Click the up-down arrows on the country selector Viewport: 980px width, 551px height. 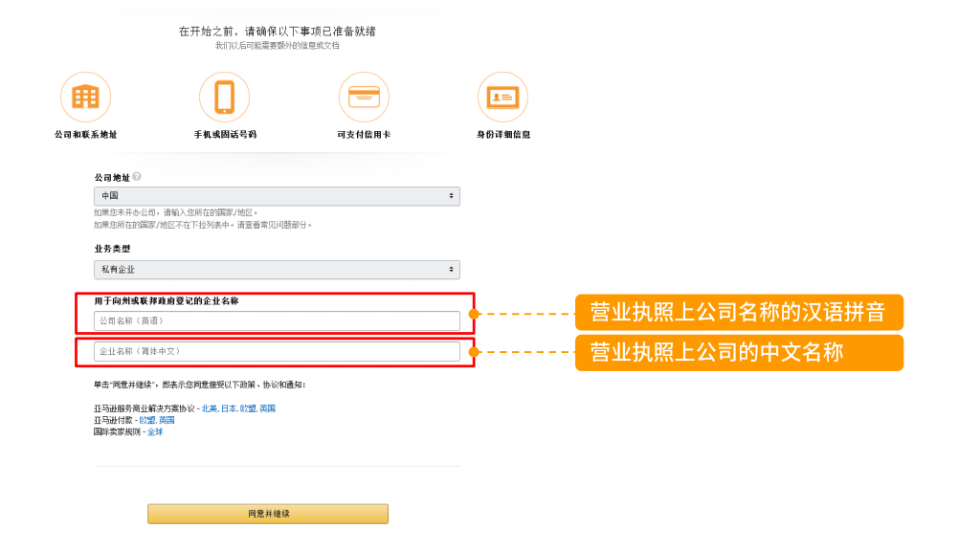(450, 195)
